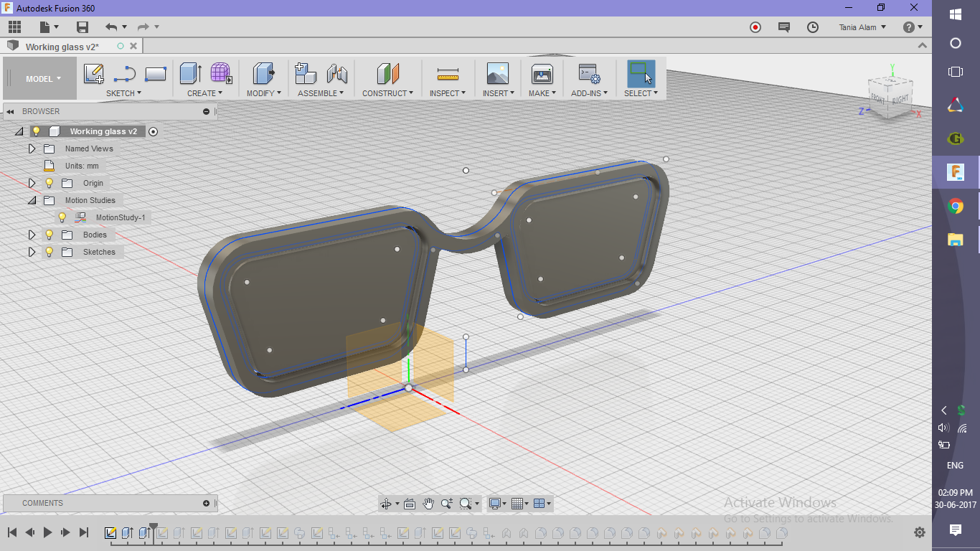Open the SELECT dropdown
This screenshot has height=551, width=980.
coord(641,93)
